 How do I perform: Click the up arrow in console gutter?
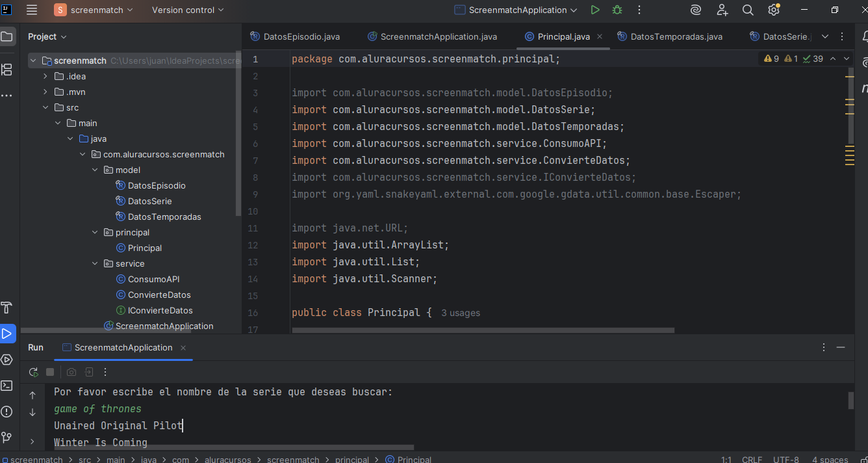pos(32,395)
